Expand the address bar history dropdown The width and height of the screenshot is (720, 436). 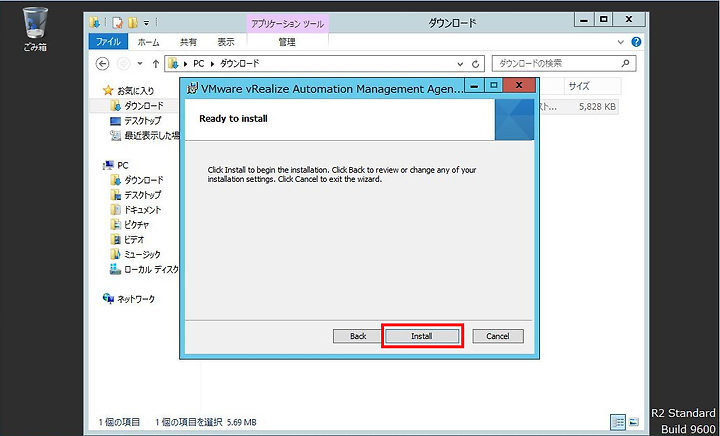pos(461,64)
